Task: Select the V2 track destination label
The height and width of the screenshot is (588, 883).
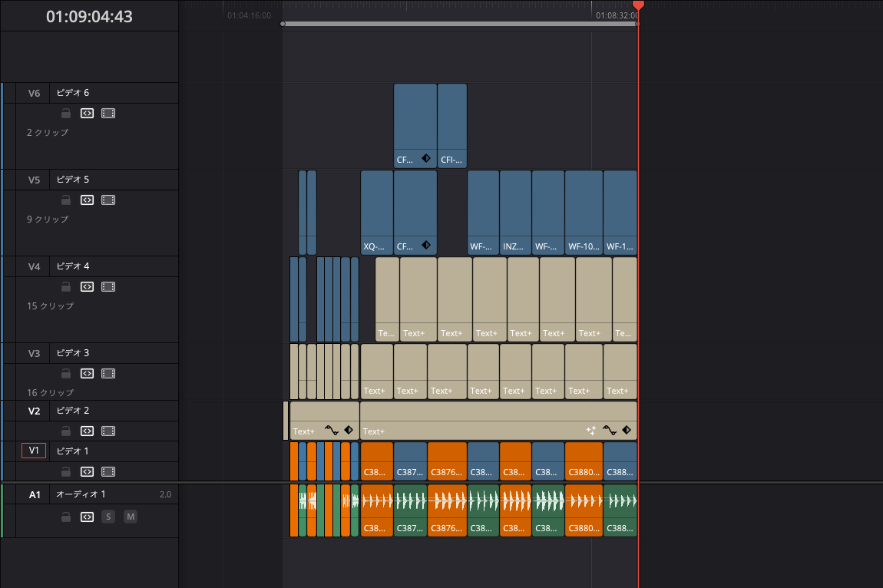Action: (x=34, y=411)
